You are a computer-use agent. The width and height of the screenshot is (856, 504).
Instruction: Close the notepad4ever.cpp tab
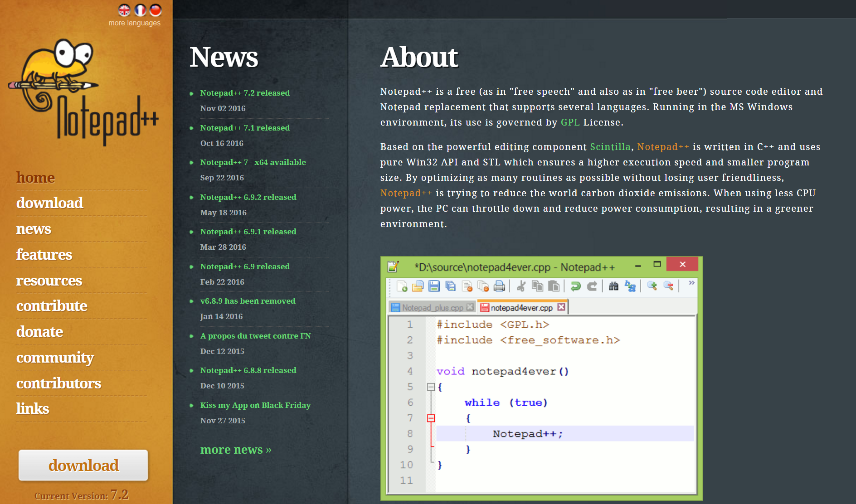tap(561, 307)
